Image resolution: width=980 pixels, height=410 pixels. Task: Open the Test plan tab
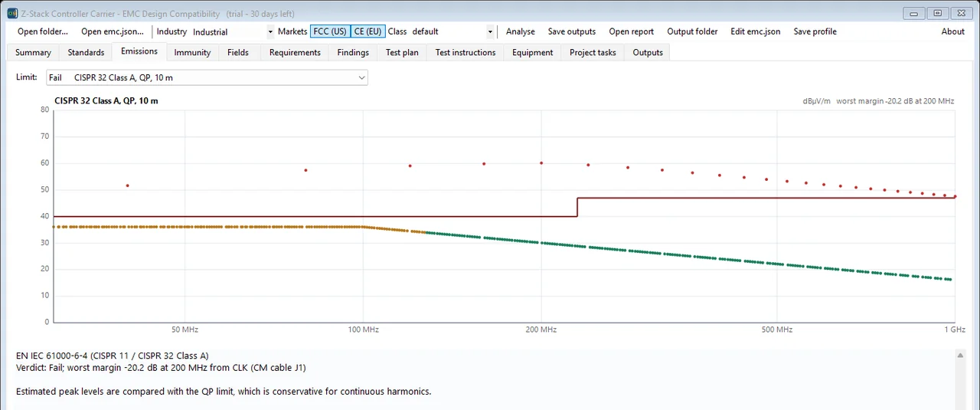[402, 52]
